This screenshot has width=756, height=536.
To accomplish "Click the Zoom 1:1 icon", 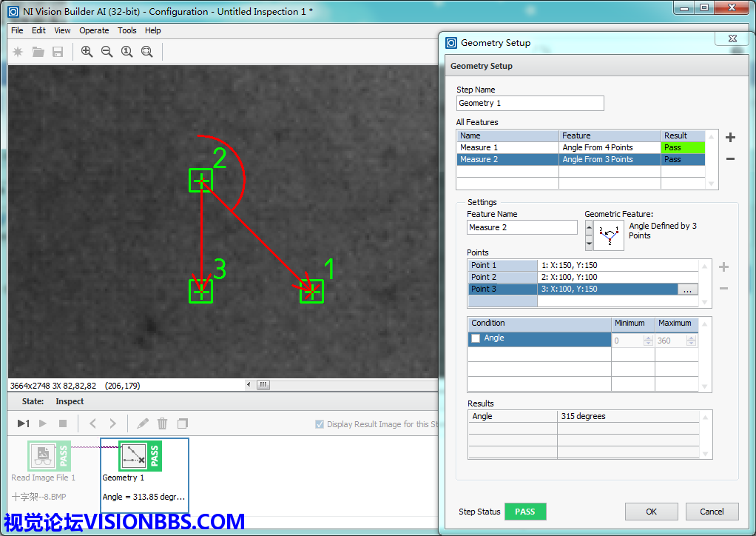I will [x=127, y=52].
